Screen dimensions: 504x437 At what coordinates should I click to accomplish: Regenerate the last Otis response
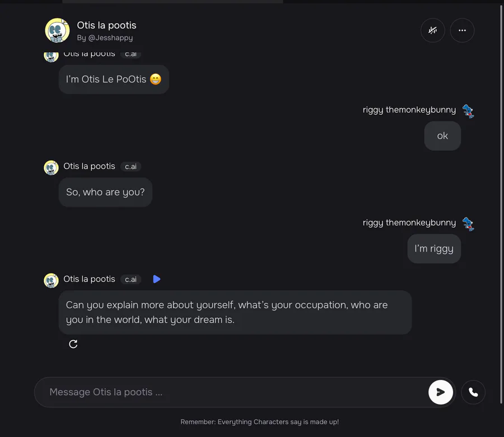(x=73, y=344)
